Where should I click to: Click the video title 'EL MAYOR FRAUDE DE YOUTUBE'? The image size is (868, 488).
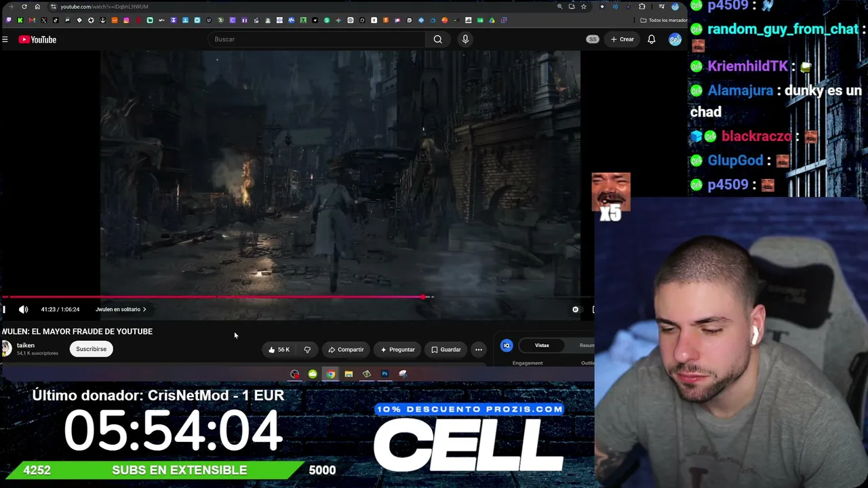click(x=92, y=331)
